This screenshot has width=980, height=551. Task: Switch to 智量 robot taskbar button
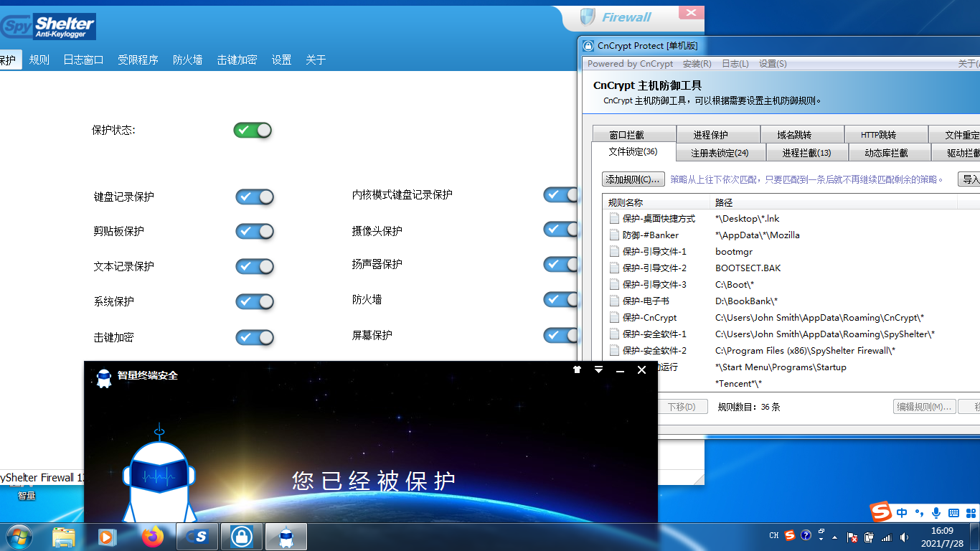point(286,537)
